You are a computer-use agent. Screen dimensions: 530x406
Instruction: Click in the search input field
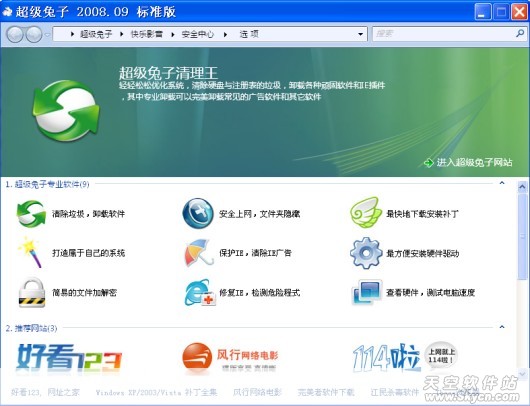[444, 34]
